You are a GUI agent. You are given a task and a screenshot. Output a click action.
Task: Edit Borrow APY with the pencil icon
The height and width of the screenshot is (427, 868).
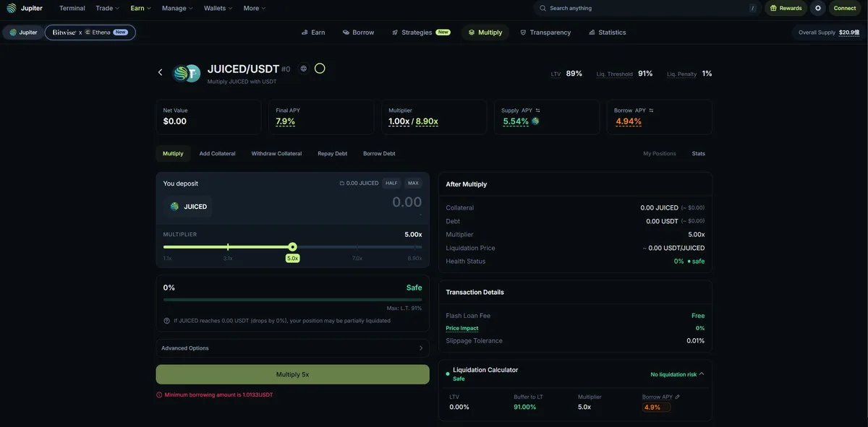[x=677, y=397]
